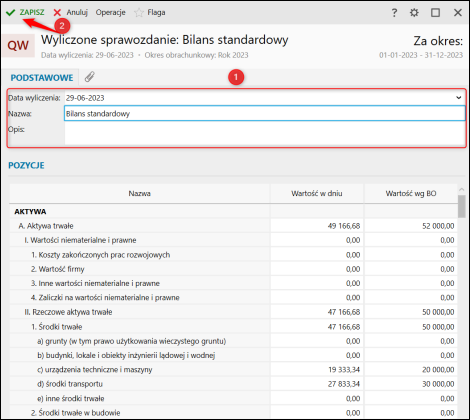Click the positions table vertical scrollbar thumb
The width and height of the screenshot is (470, 420).
[x=461, y=206]
